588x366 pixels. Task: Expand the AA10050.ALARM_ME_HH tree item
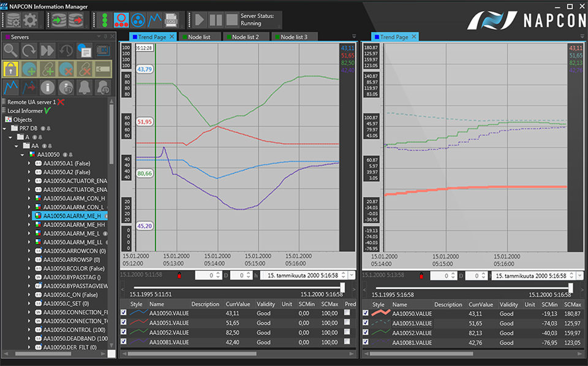coord(29,225)
